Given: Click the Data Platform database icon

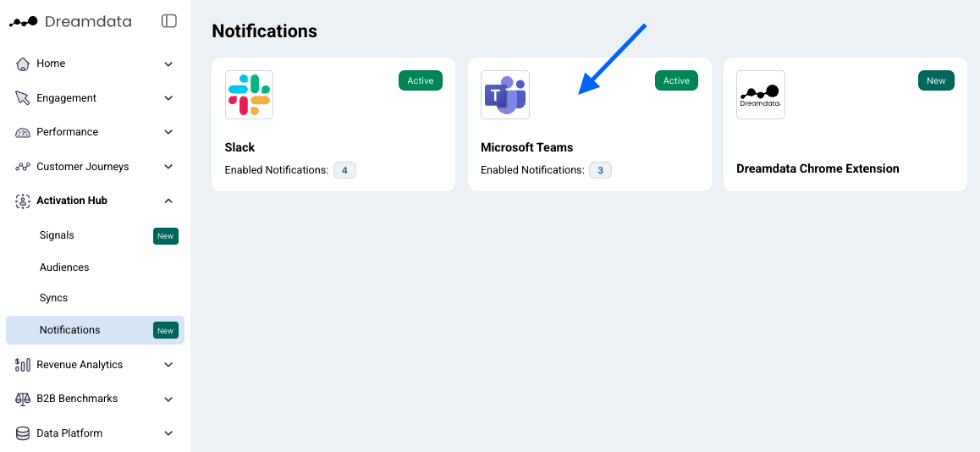Looking at the screenshot, I should [x=23, y=433].
